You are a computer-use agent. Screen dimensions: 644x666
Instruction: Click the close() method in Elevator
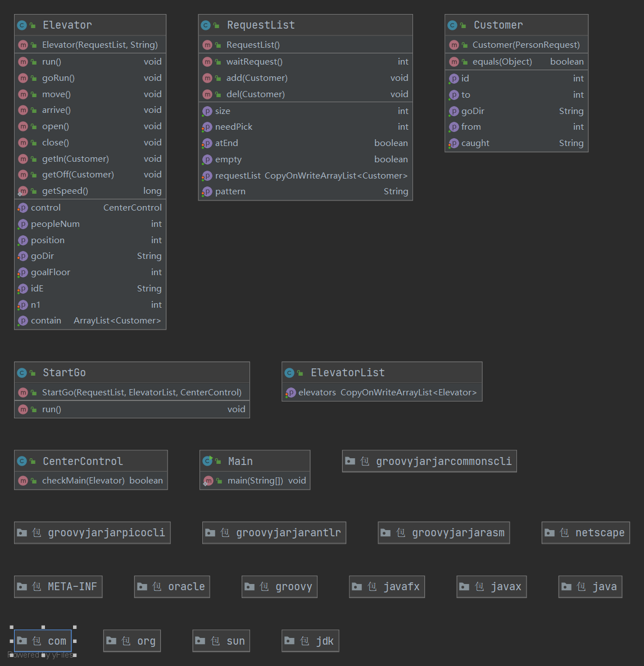[90, 143]
